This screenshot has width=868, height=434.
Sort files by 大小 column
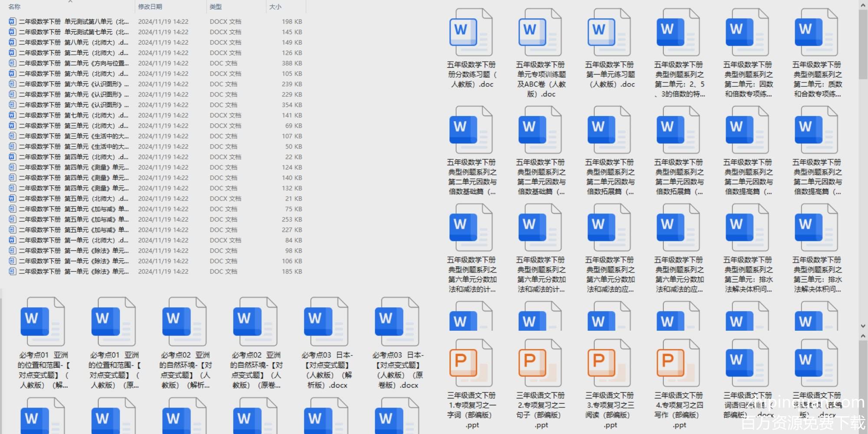(x=275, y=7)
